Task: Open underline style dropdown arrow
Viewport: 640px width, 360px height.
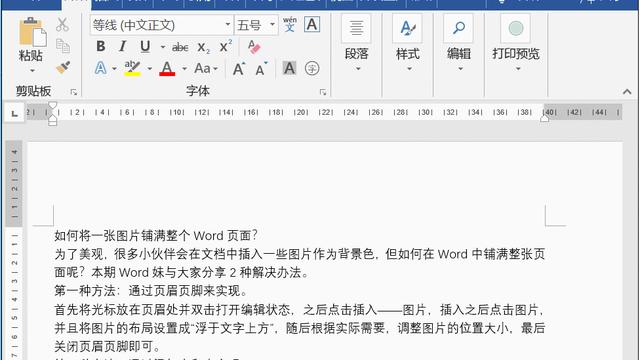Action: (163, 47)
